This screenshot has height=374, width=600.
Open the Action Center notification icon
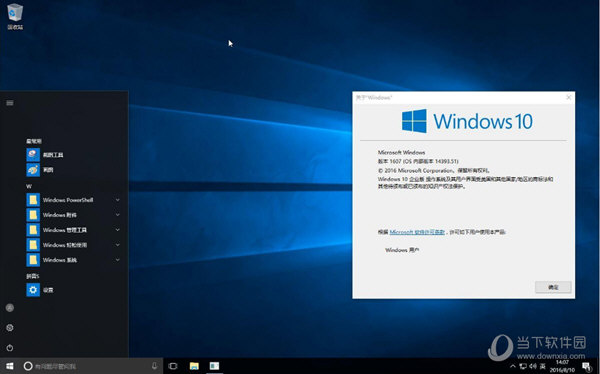[587, 366]
